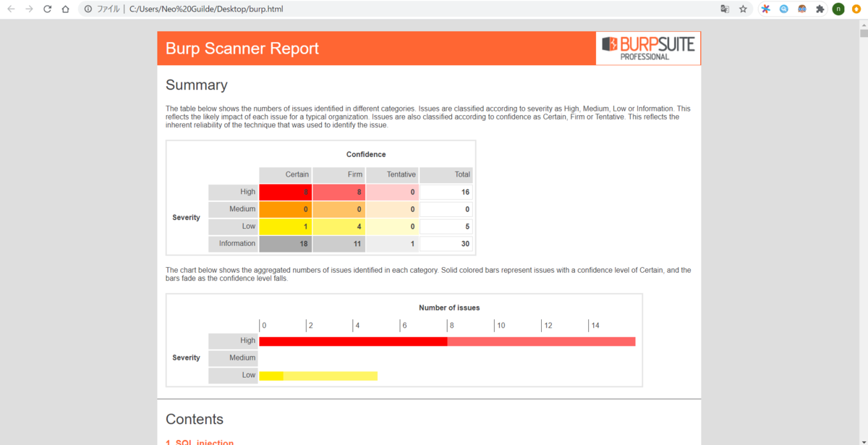Viewport: 868px width, 445px height.
Task: Reload the page with the refresh icon
Action: pos(47,9)
